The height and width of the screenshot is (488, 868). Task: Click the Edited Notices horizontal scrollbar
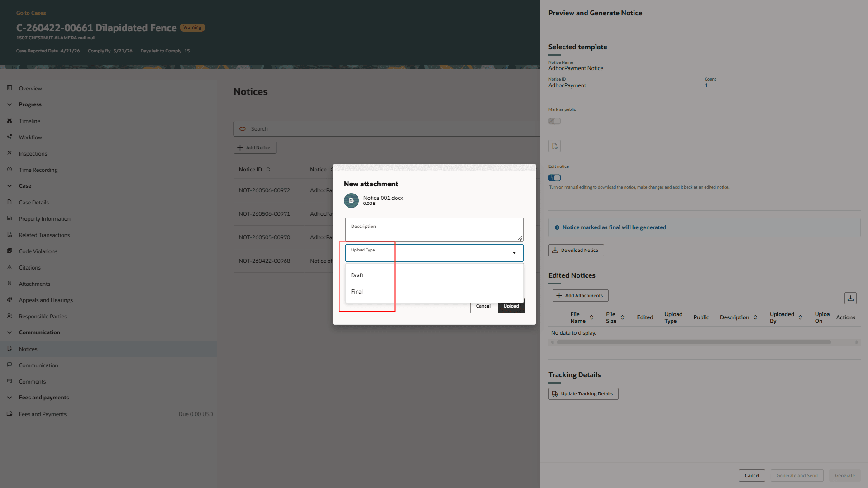coord(694,342)
